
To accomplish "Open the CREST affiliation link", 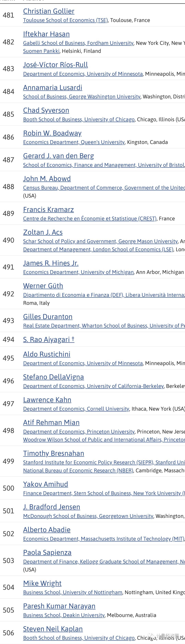I will pyautogui.click(x=90, y=218).
